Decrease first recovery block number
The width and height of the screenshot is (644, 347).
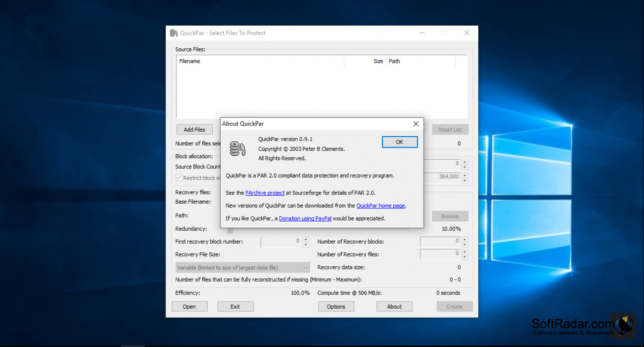click(x=306, y=245)
